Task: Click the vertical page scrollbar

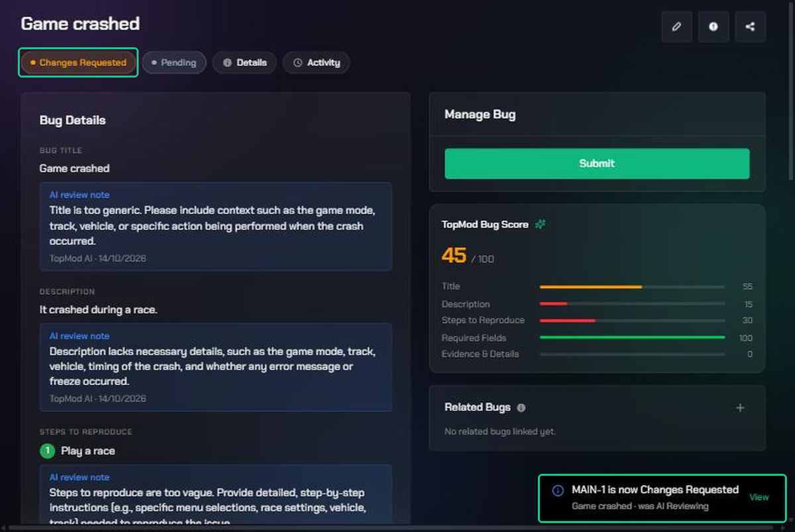Action: 791,93
